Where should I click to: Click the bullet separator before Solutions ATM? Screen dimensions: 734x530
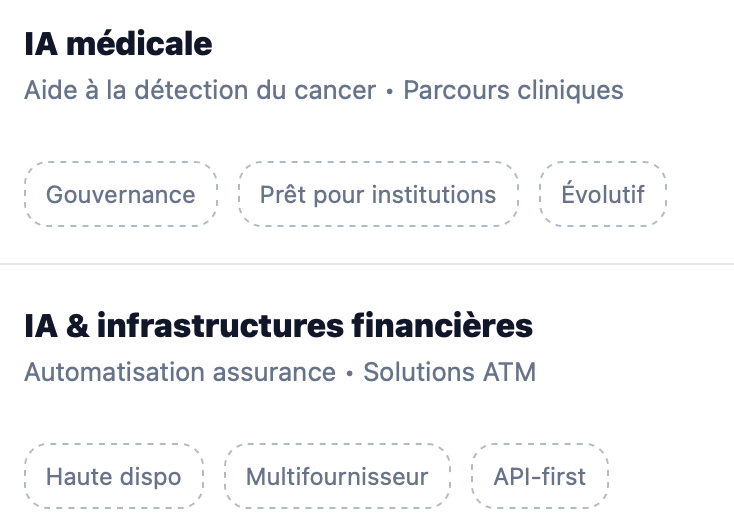point(350,374)
